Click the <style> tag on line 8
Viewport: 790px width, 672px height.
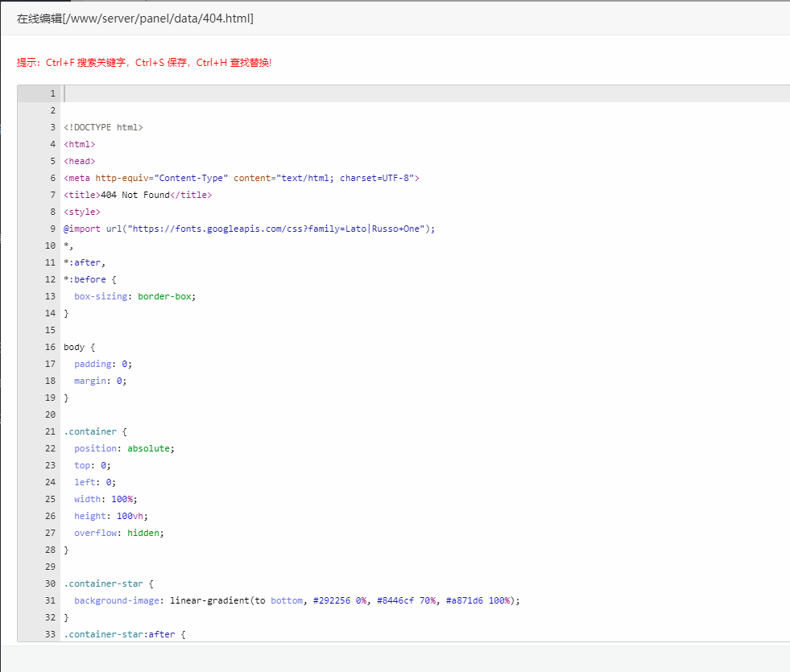tap(81, 212)
